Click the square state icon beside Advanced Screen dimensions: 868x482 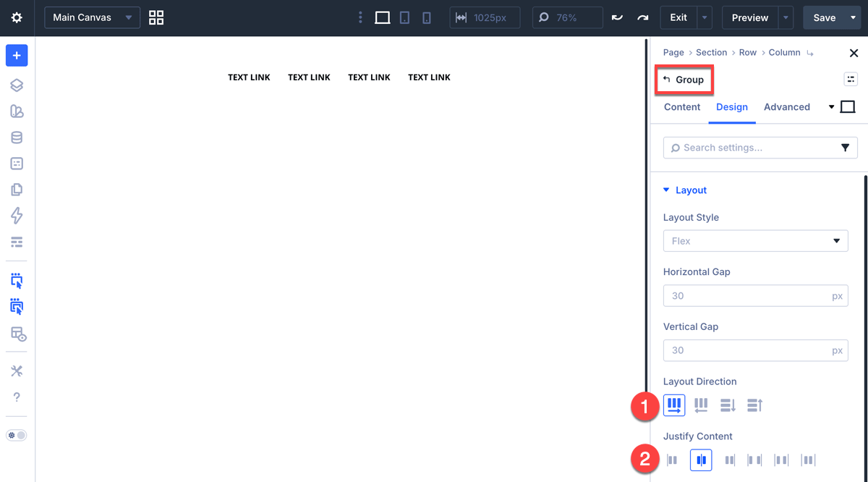coord(848,107)
